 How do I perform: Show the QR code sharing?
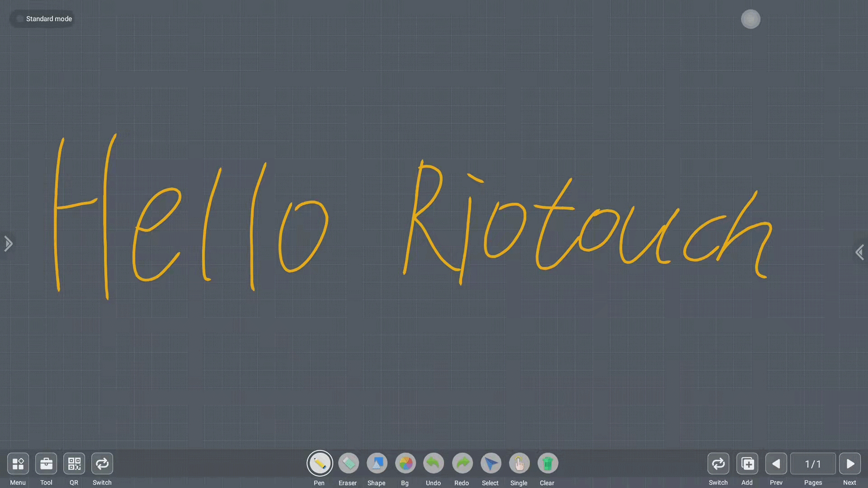pyautogui.click(x=74, y=464)
